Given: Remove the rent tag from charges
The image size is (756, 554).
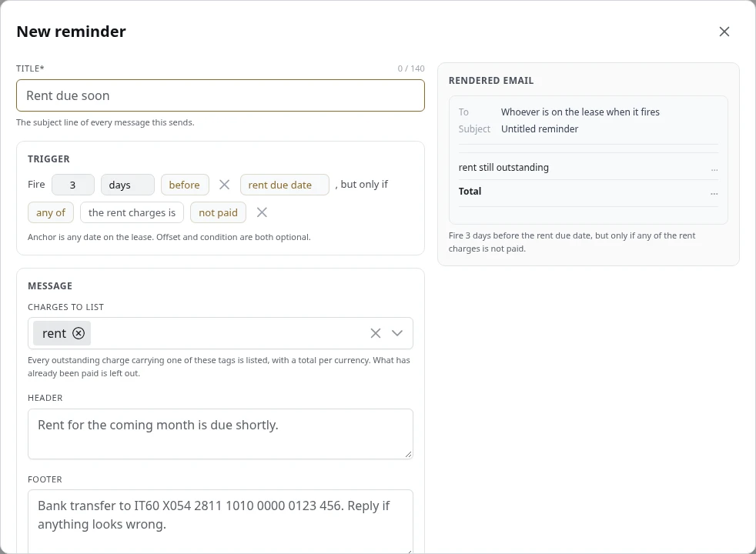Looking at the screenshot, I should tap(79, 333).
